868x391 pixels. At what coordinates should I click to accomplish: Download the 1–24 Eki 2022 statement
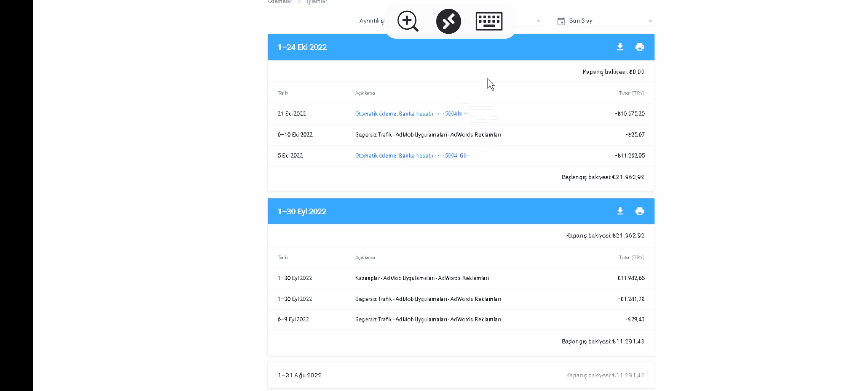pos(620,47)
